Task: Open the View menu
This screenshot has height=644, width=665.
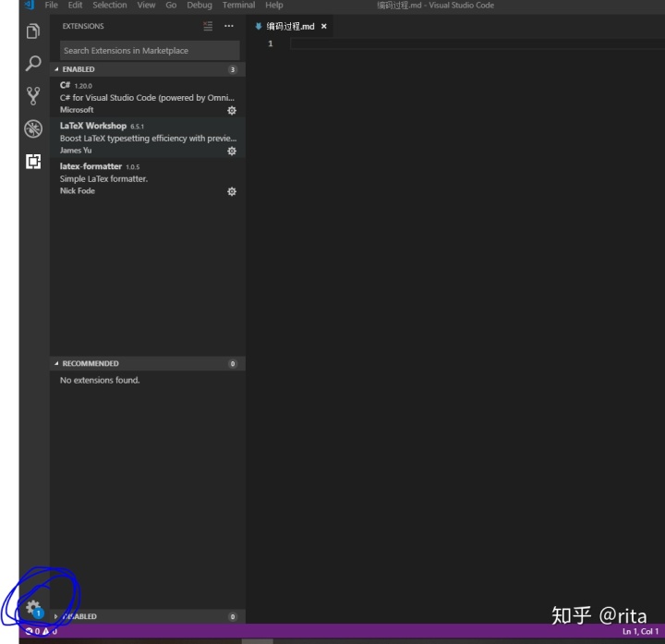Action: coord(146,6)
